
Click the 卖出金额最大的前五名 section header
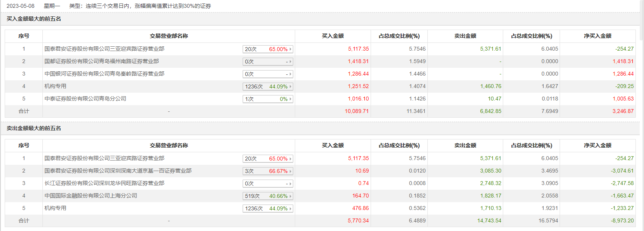tap(34, 128)
